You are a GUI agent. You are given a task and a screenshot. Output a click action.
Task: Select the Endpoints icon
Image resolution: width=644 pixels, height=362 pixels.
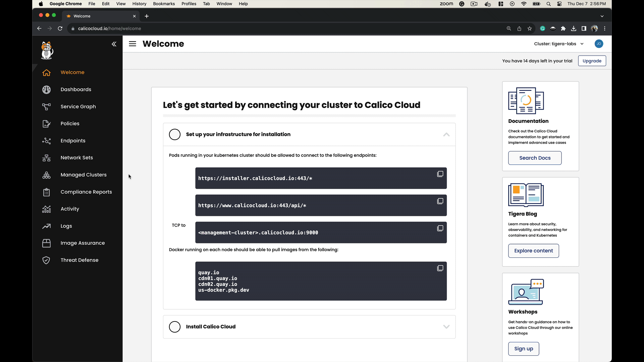coord(47,141)
